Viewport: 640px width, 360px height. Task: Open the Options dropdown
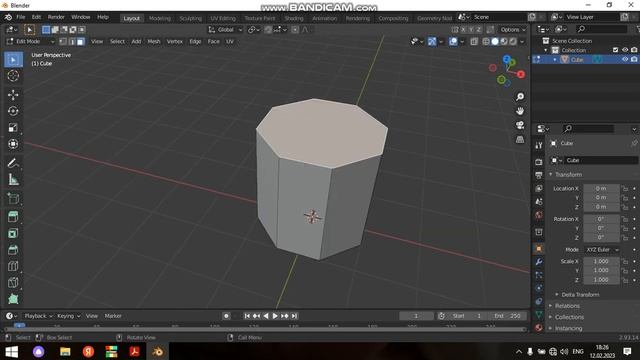513,29
